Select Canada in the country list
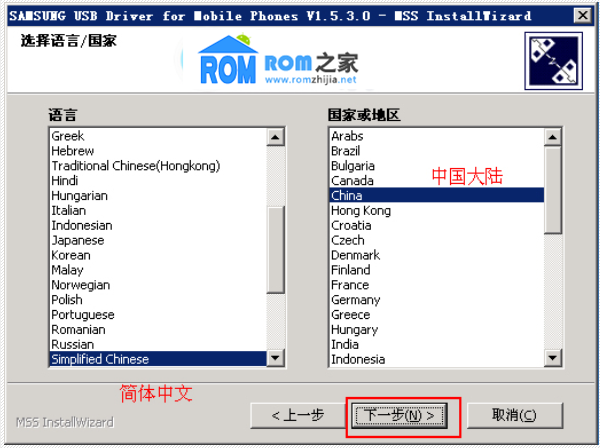This screenshot has width=600, height=448. point(437,181)
